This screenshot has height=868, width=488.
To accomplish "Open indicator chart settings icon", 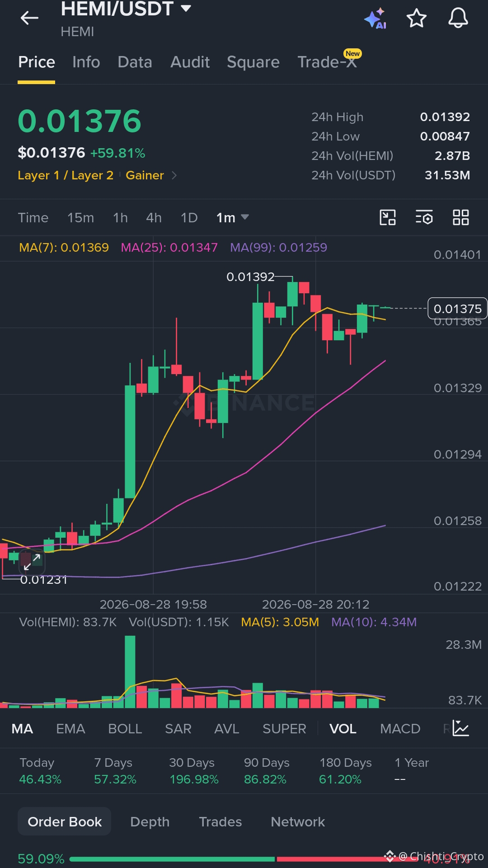I will coord(460,728).
